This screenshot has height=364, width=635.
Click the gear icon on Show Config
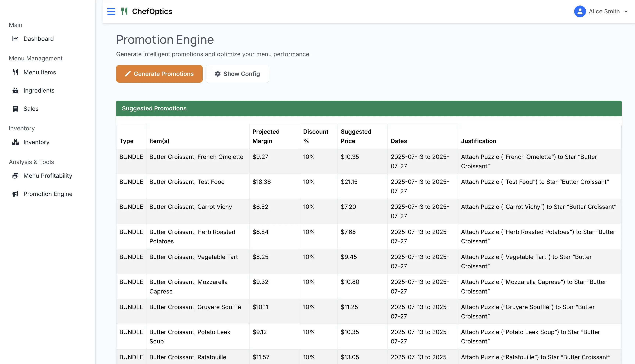point(218,74)
